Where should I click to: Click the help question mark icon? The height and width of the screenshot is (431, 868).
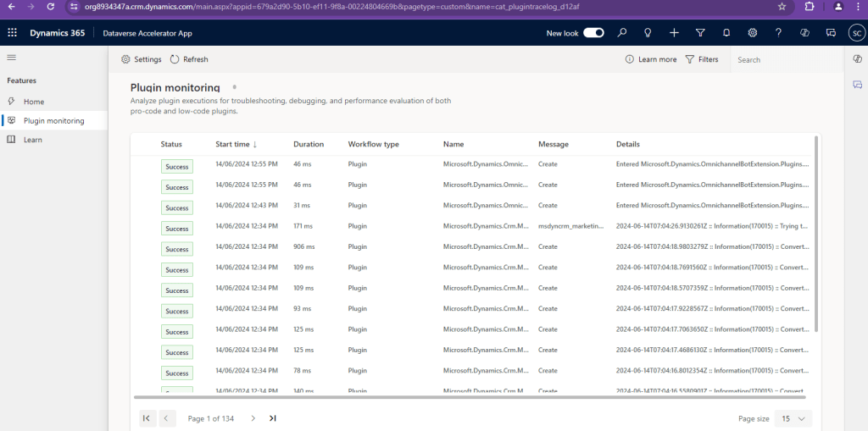[778, 33]
